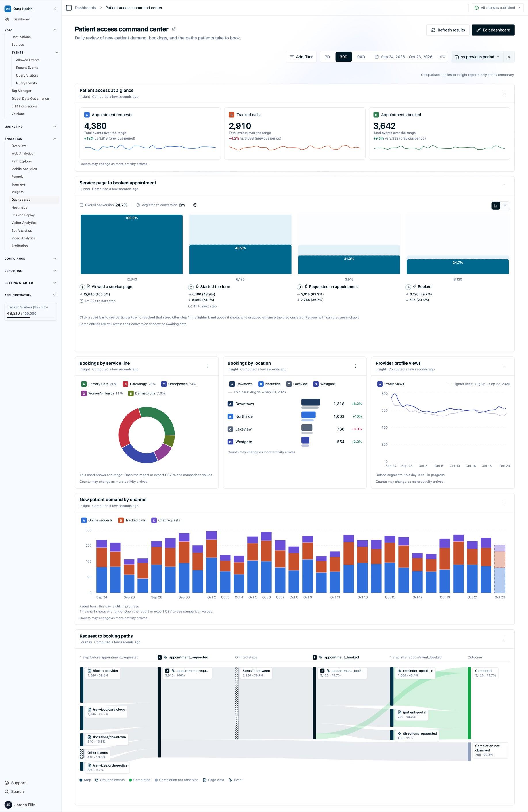Open the help icon beside avg time

(195, 205)
